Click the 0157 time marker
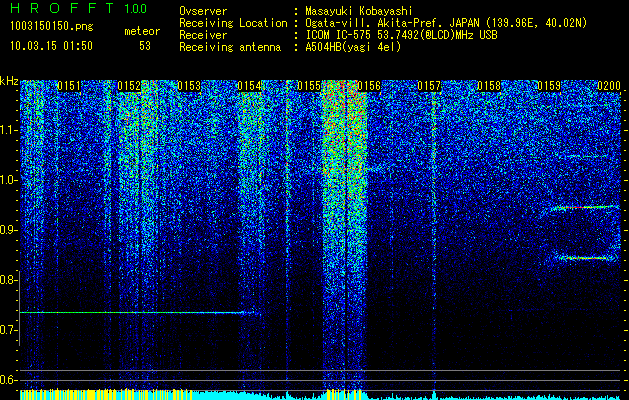Screen dimensions: 629x400 click(x=429, y=86)
